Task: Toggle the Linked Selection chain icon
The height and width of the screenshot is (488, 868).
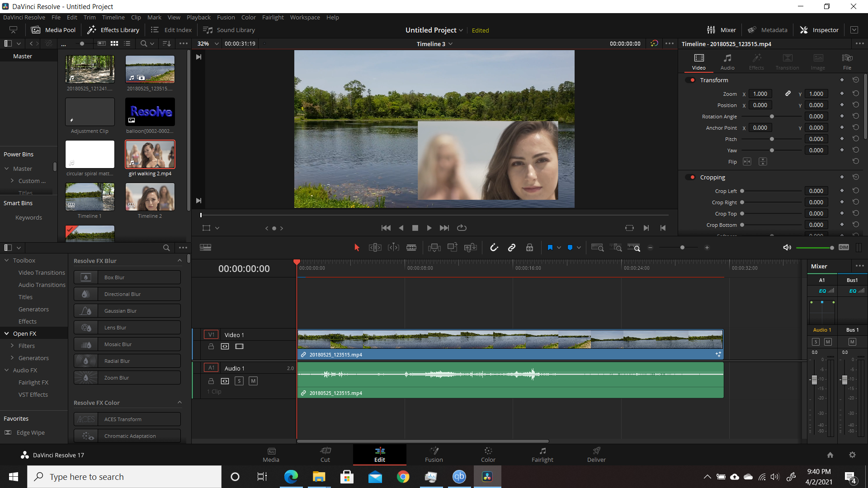Action: click(x=512, y=248)
